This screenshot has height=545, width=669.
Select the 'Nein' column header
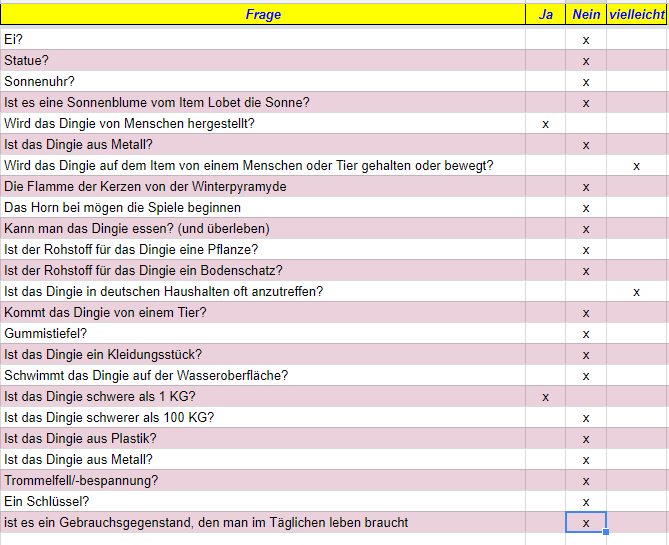586,15
